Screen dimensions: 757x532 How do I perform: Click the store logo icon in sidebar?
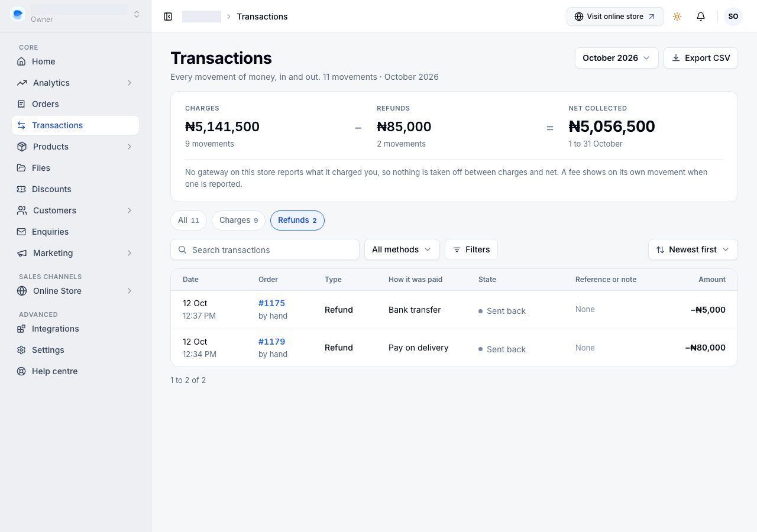(18, 14)
